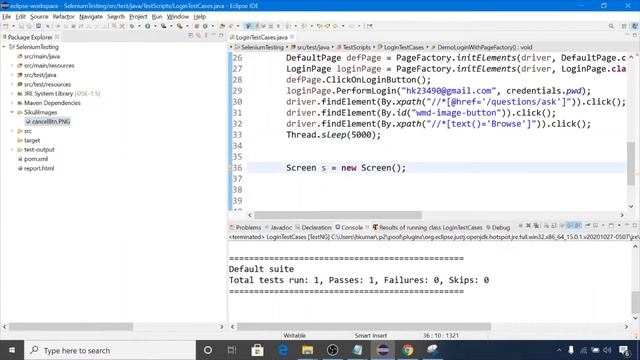
Task: Click the New file toolbar icon
Action: point(6,26)
